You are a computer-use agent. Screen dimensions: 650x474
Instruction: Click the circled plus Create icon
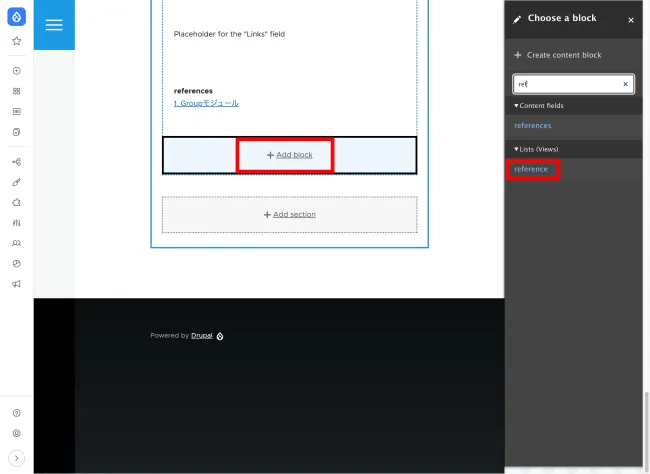[x=16, y=71]
